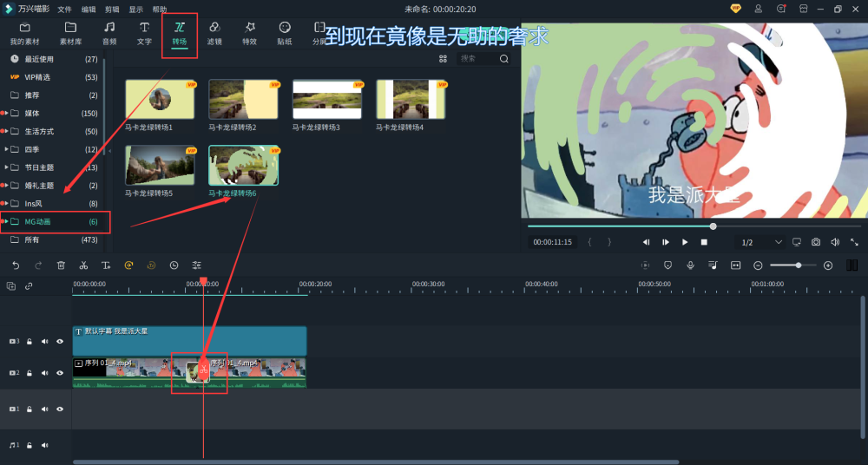Click the undo icon in the timeline toolbar
This screenshot has height=465, width=868.
[x=16, y=265]
